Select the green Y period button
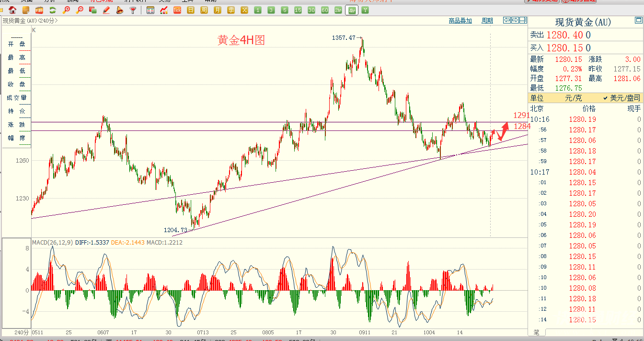644x341 pixels. click(x=366, y=10)
